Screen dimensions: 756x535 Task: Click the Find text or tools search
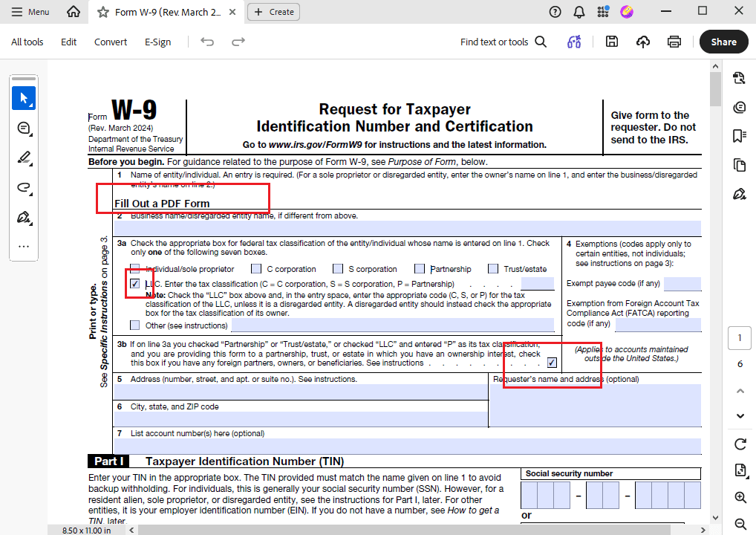coord(504,42)
